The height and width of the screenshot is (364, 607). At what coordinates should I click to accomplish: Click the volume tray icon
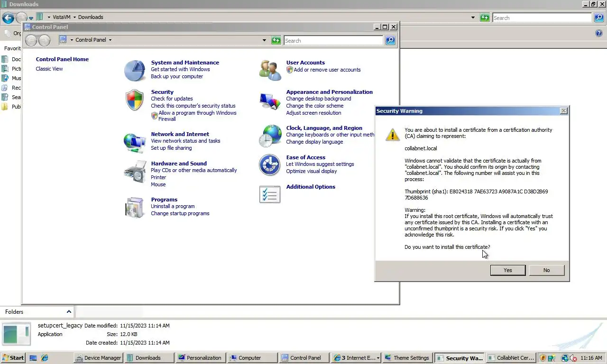coord(573,358)
